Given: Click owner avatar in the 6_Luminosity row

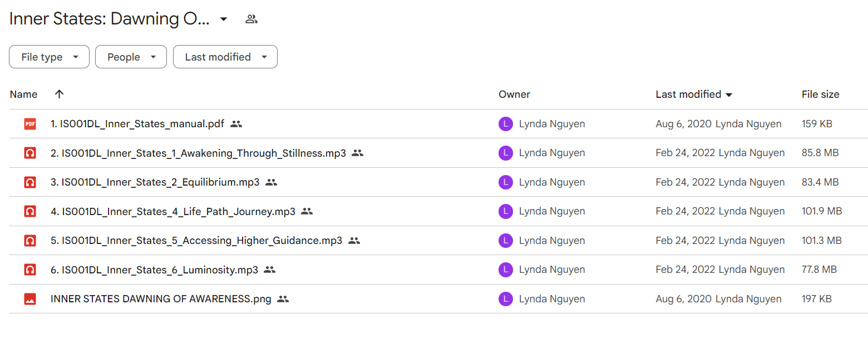Looking at the screenshot, I should tap(505, 270).
